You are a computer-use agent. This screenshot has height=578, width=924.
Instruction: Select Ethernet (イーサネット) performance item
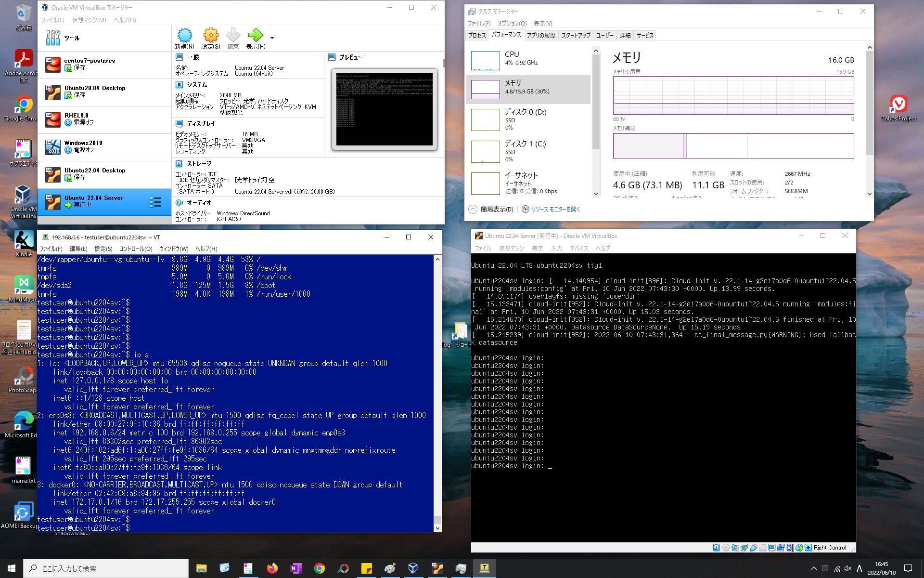[528, 183]
